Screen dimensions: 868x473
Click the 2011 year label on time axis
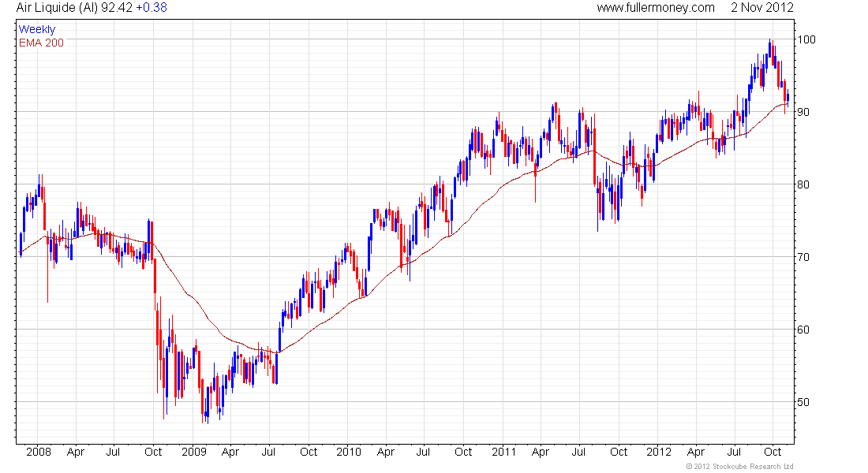click(x=503, y=452)
